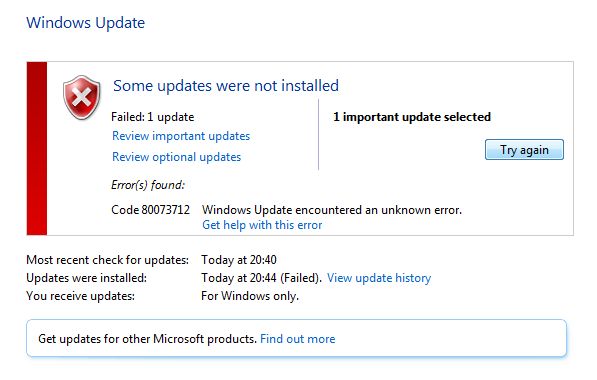
Task: Click Get updates for other Microsoft products text
Action: [147, 338]
